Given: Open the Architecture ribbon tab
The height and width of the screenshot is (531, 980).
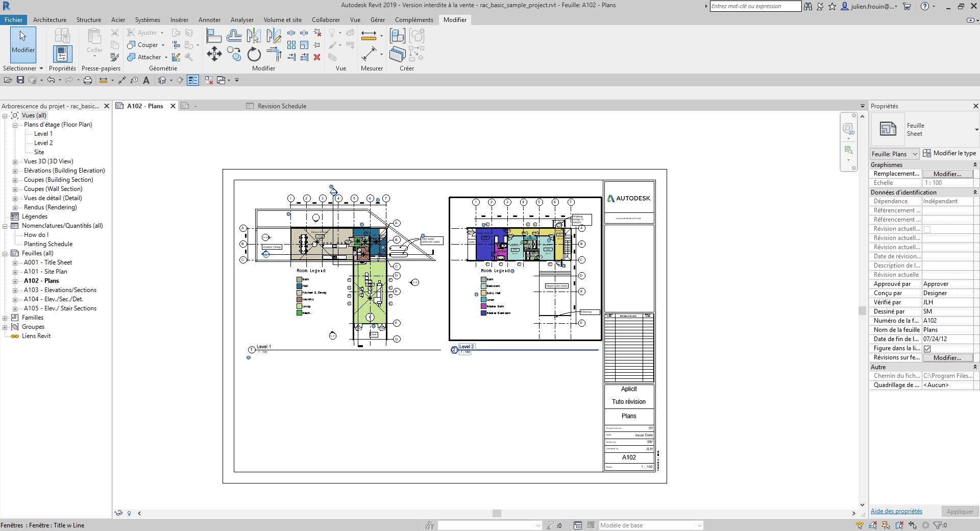Looking at the screenshot, I should [50, 20].
